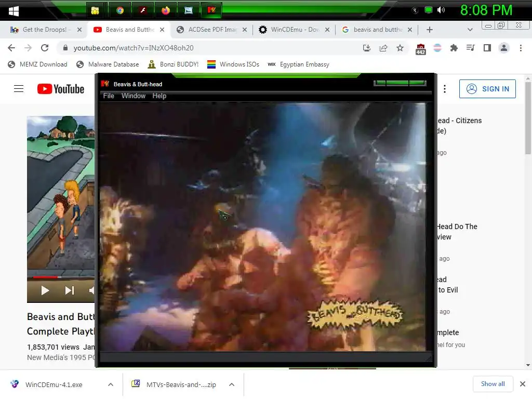Open Window menu in Beavis & Butt-head
This screenshot has height=399, width=532.
coord(134,96)
